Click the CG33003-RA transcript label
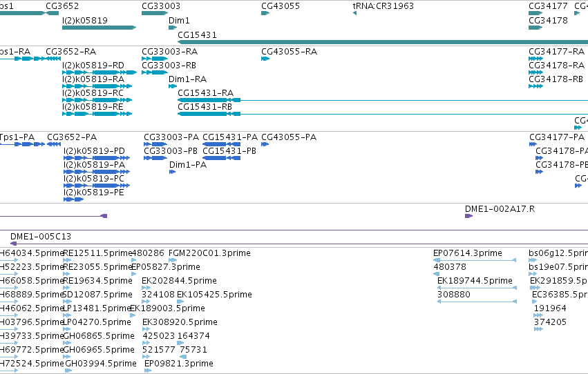 tap(169, 51)
